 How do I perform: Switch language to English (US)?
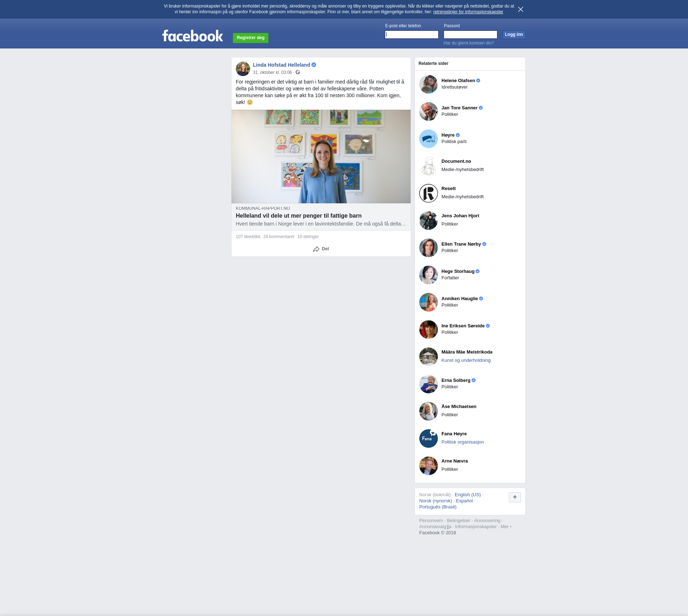tap(468, 495)
